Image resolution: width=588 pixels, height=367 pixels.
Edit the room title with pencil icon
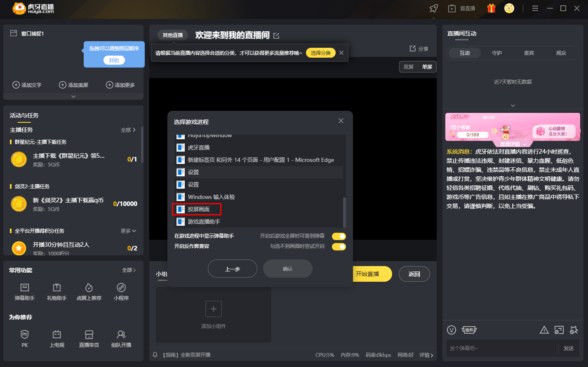(276, 36)
